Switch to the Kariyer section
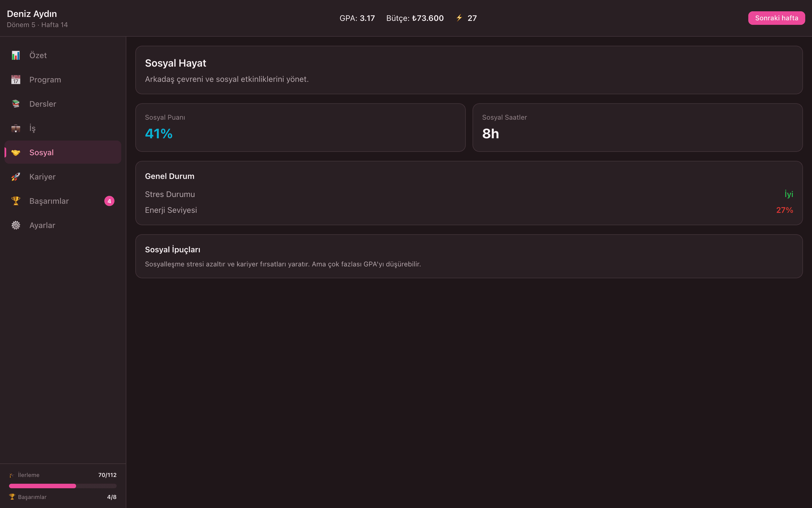 pos(63,177)
